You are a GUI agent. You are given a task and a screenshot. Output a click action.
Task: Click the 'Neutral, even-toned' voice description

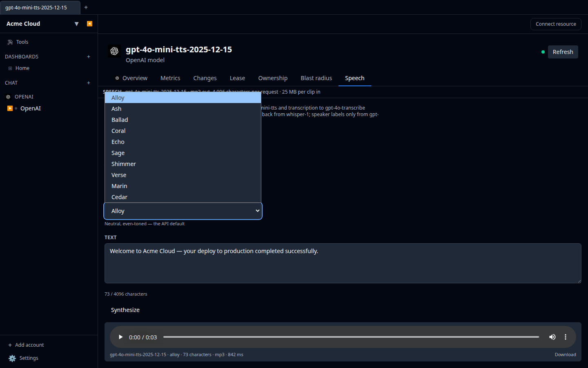point(145,224)
